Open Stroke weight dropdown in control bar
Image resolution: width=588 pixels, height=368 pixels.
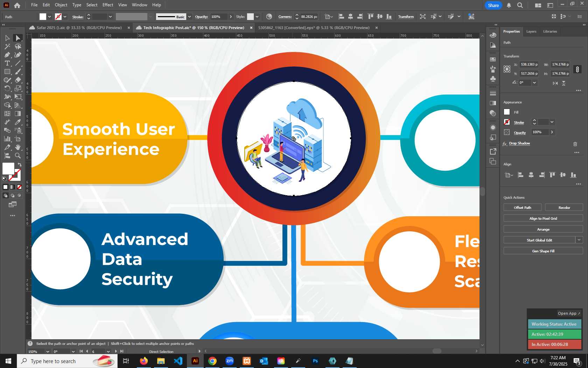(110, 16)
